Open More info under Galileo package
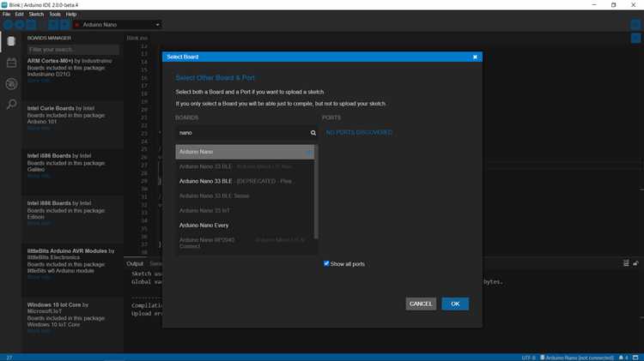The image size is (644, 361). pyautogui.click(x=39, y=176)
